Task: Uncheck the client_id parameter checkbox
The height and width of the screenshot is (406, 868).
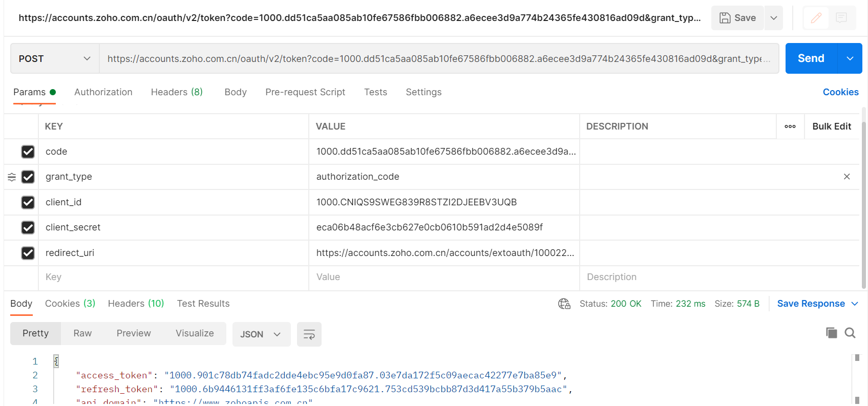Action: click(x=28, y=202)
